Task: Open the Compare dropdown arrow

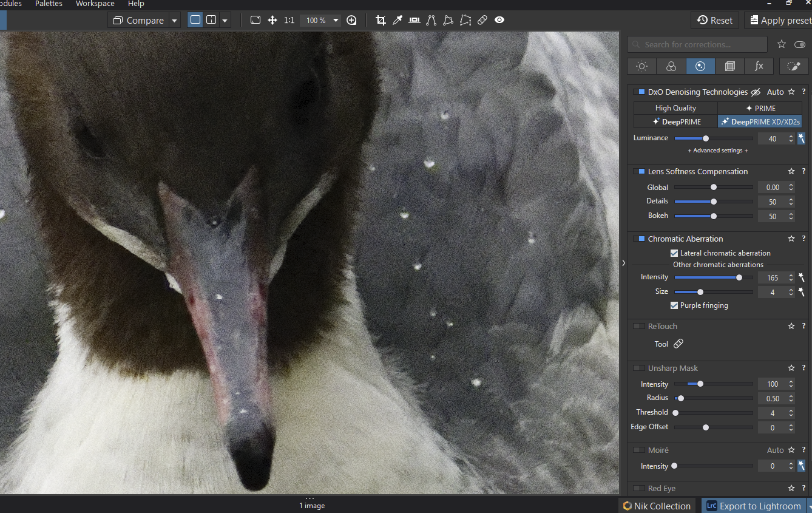Action: click(175, 20)
